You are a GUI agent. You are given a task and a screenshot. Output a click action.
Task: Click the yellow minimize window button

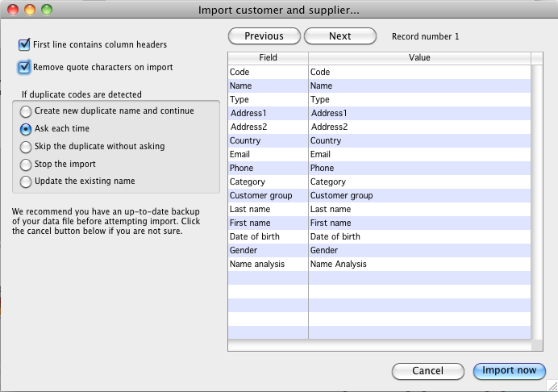coord(30,10)
